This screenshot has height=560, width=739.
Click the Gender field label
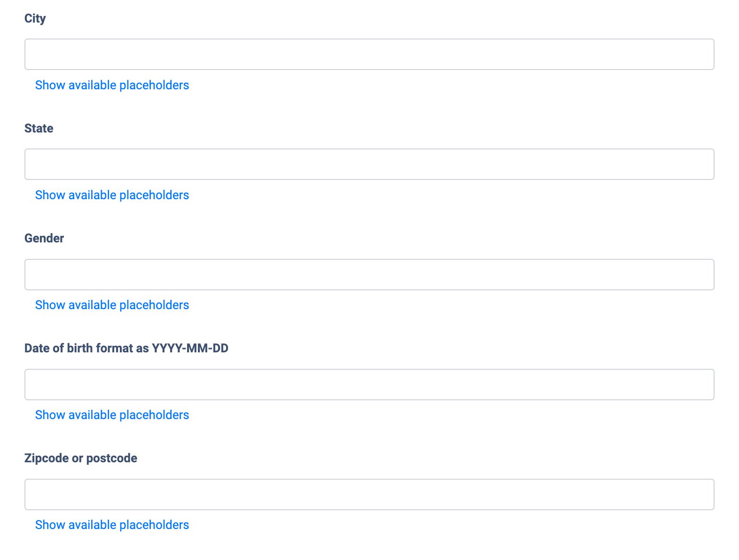point(44,238)
